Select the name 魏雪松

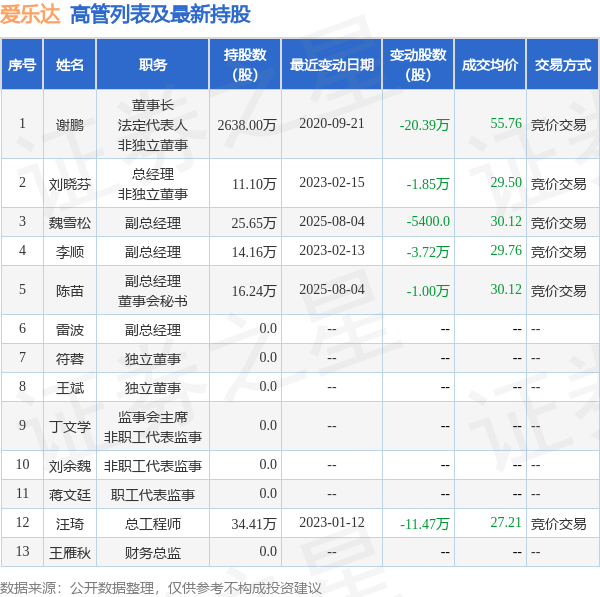point(70,223)
